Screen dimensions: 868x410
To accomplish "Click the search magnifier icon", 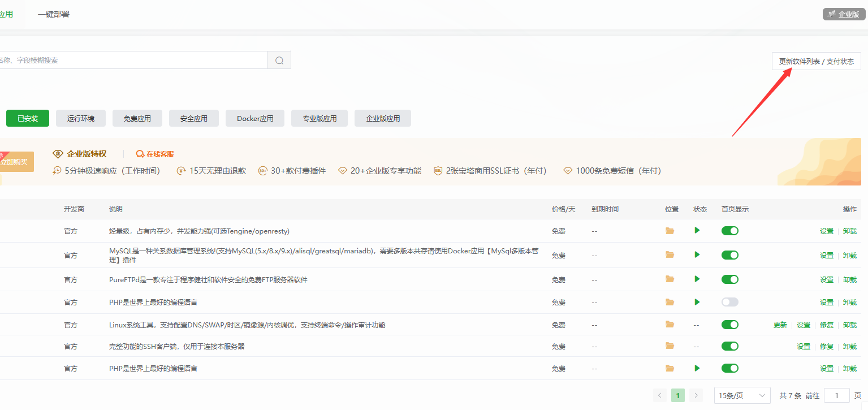I will click(279, 61).
